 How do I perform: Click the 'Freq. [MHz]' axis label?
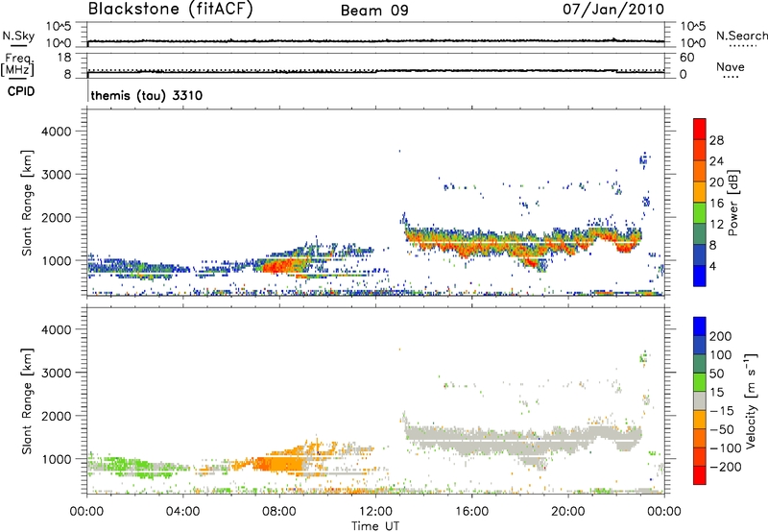17,64
